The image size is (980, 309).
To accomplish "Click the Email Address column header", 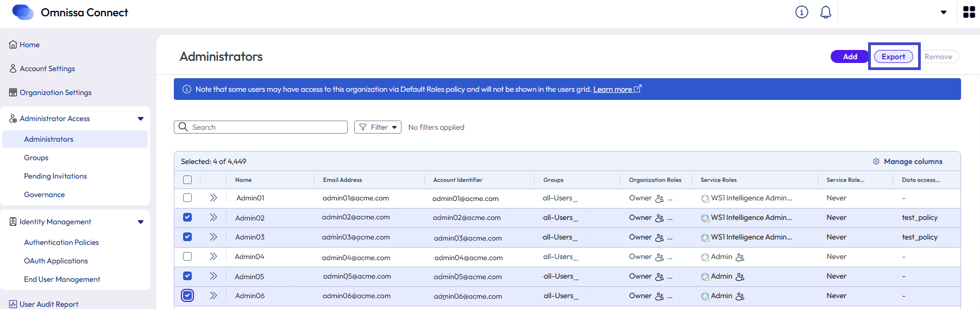I will click(342, 180).
